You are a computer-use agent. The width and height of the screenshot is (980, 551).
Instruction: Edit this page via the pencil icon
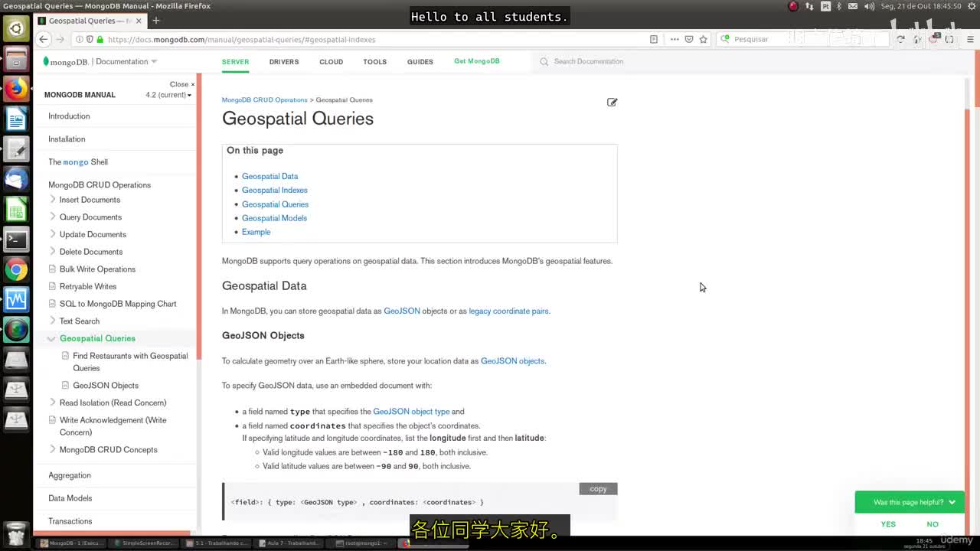[x=612, y=102]
